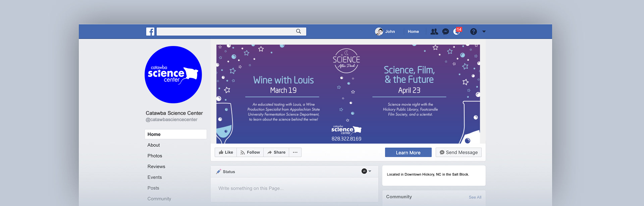644x206 pixels.
Task: Select Home in page sidebar
Action: pyautogui.click(x=175, y=134)
